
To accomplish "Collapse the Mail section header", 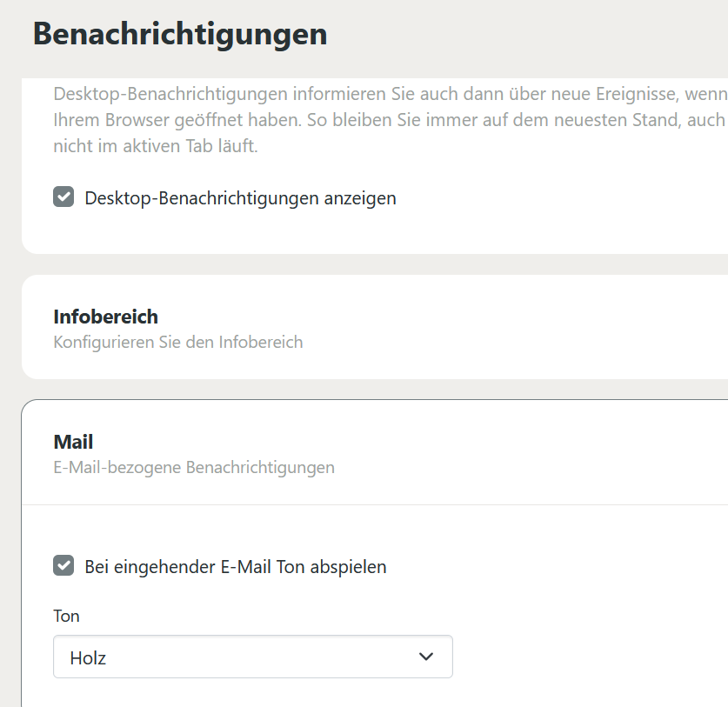I will tap(374, 452).
